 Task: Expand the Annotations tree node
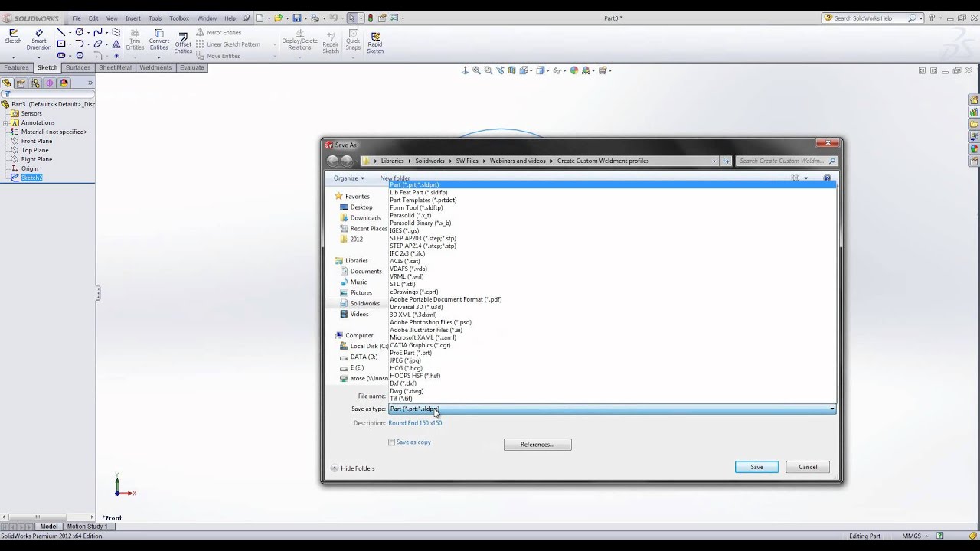coord(5,122)
